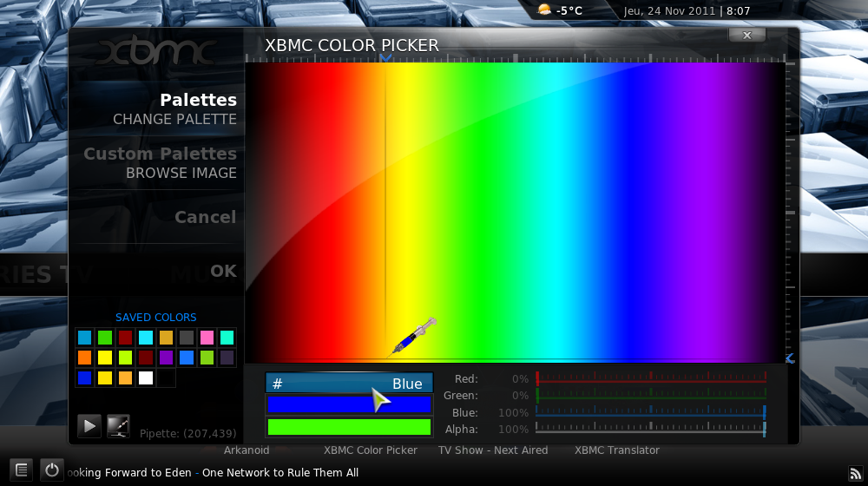Screen dimensions: 868x486
Task: Open Palettes Change Palette option
Action: pyautogui.click(x=174, y=109)
